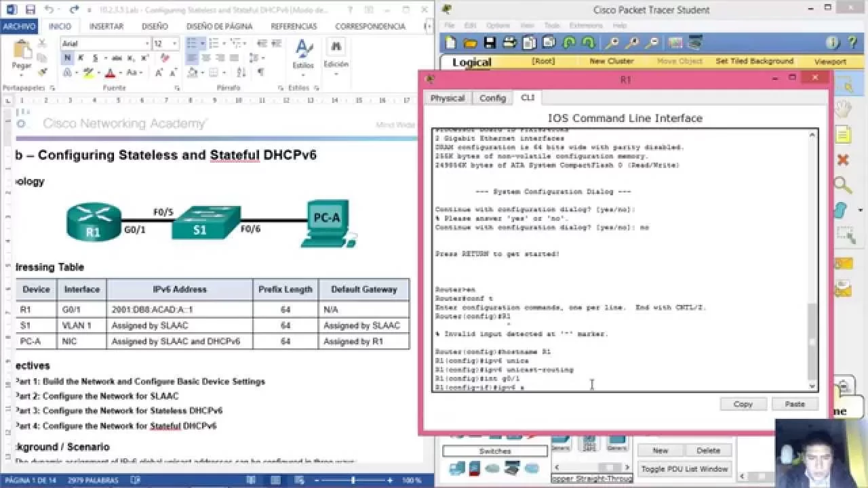Viewport: 868px width, 488px height.
Task: Switch to DISEÑO DE PÁGINA tab
Action: (219, 26)
